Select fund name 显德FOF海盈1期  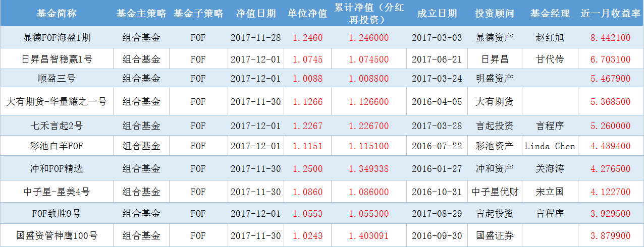pyautogui.click(x=57, y=38)
